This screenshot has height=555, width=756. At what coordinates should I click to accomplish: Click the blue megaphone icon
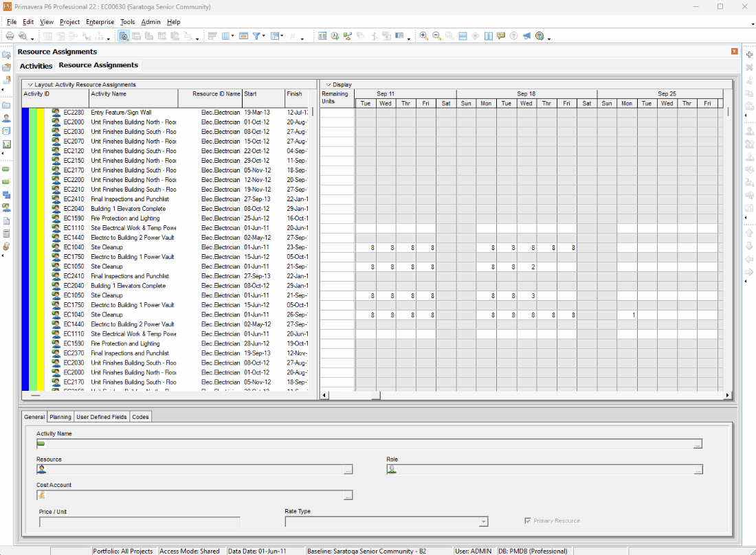coord(526,36)
